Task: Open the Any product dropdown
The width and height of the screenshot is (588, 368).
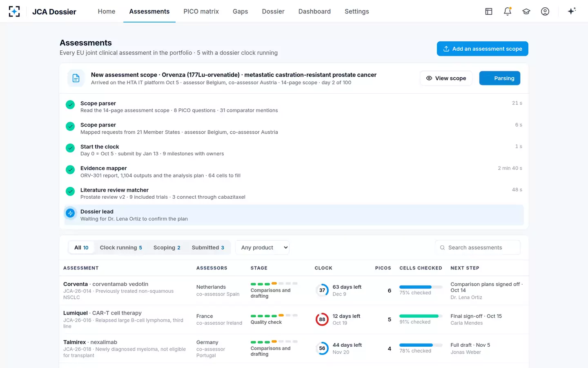Action: [x=263, y=247]
